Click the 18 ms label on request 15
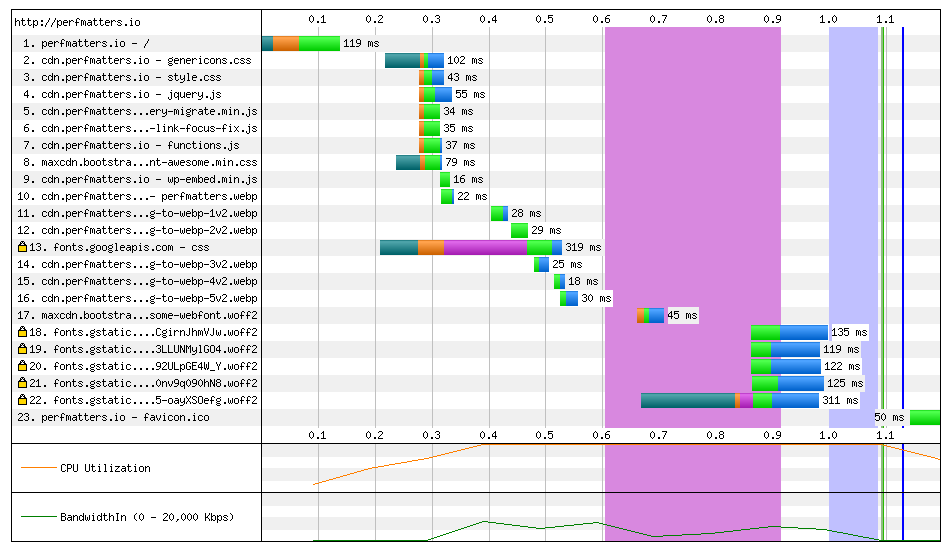Screen dimensions: 949x551 583,281
